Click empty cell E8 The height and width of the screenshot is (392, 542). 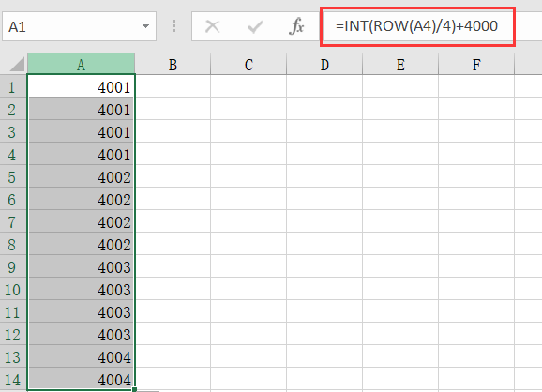(400, 244)
